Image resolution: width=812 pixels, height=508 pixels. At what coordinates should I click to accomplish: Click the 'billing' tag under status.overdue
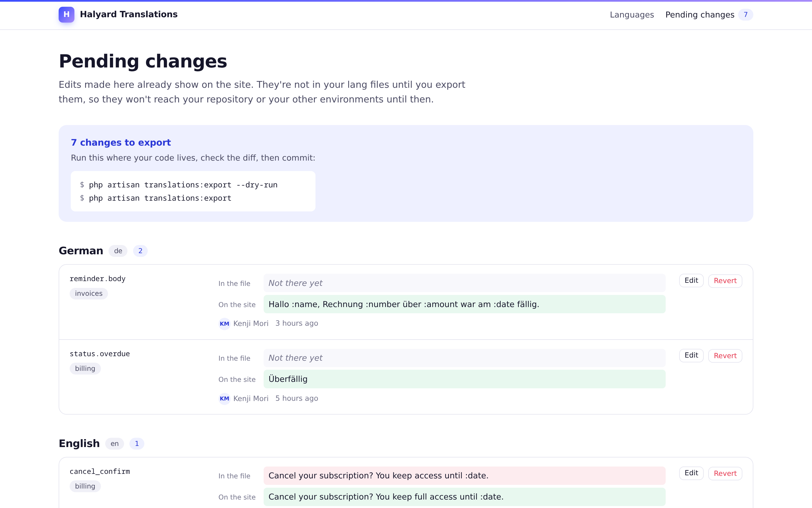tap(85, 369)
